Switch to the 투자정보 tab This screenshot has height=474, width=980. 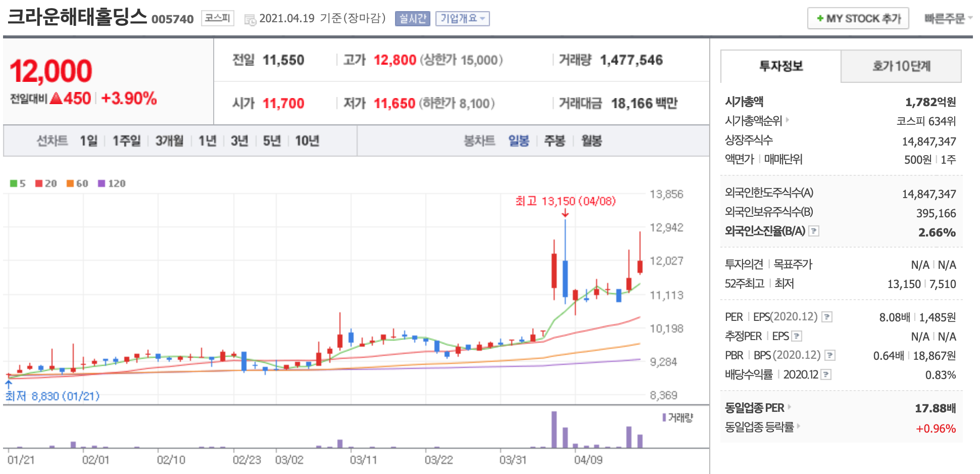(781, 66)
